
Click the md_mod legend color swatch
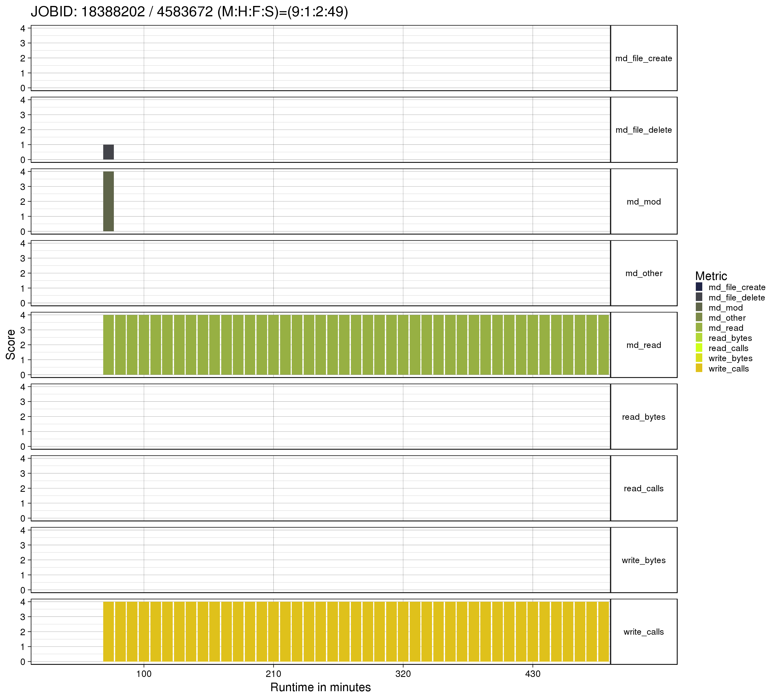(699, 307)
